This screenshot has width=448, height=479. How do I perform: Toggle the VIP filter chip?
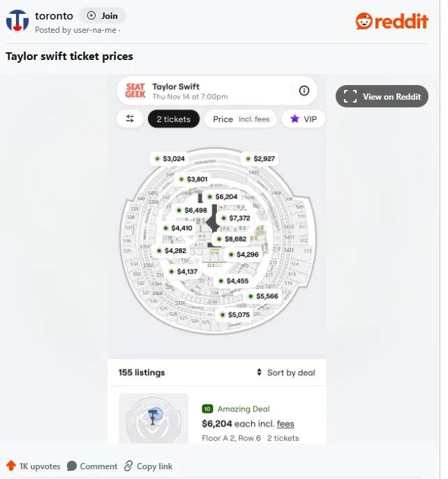tap(304, 119)
